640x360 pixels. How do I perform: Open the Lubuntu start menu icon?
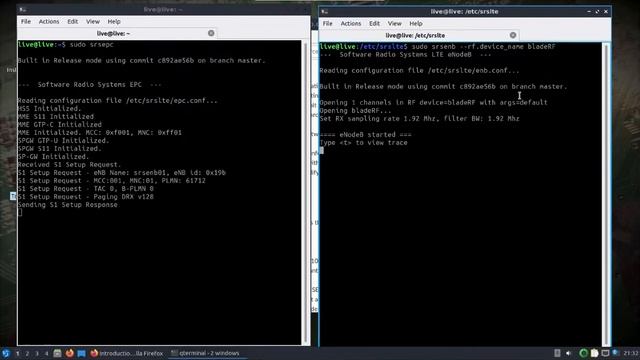tap(5, 353)
